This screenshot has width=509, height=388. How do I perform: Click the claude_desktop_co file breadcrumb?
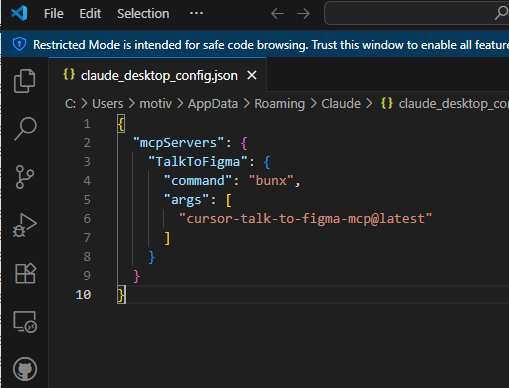coord(445,104)
